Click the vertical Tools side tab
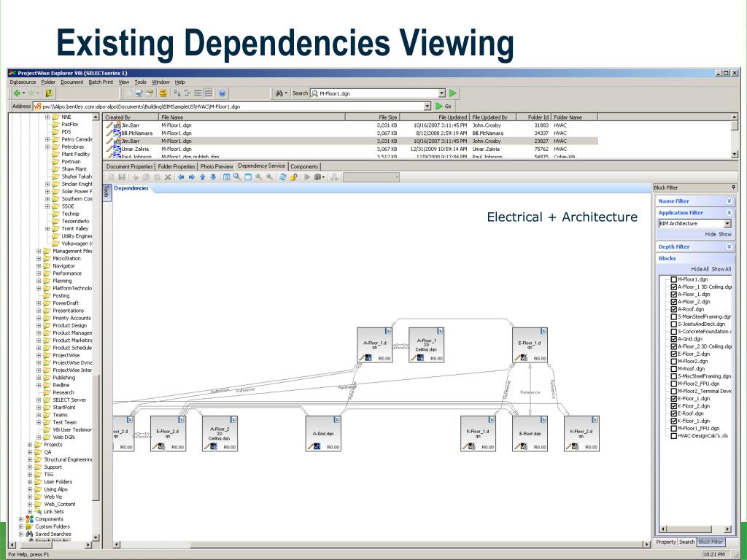Image resolution: width=747 pixels, height=560 pixels. 107,192
